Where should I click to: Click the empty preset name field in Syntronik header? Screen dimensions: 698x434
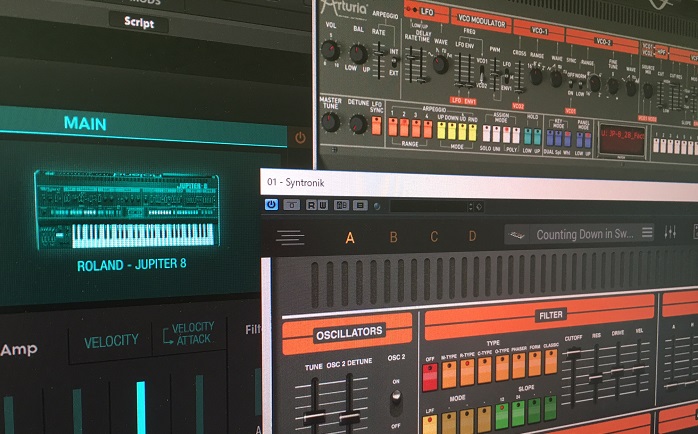tap(429, 206)
